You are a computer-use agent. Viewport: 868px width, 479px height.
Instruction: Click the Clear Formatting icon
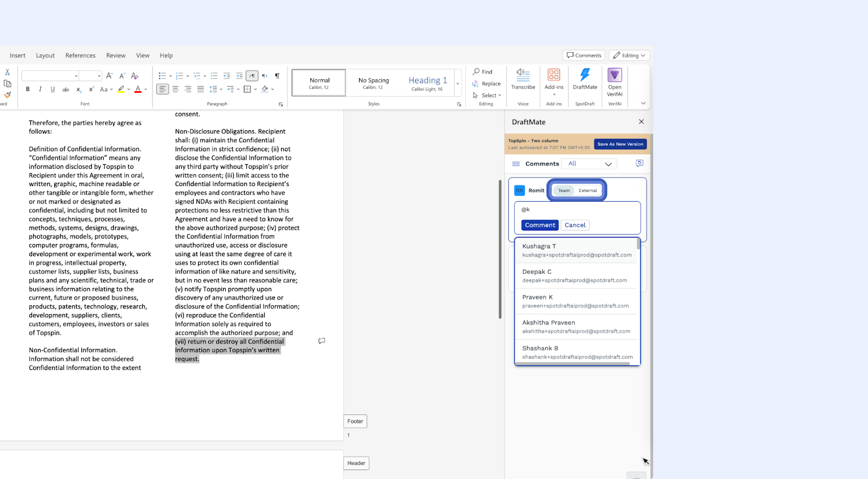tap(135, 76)
